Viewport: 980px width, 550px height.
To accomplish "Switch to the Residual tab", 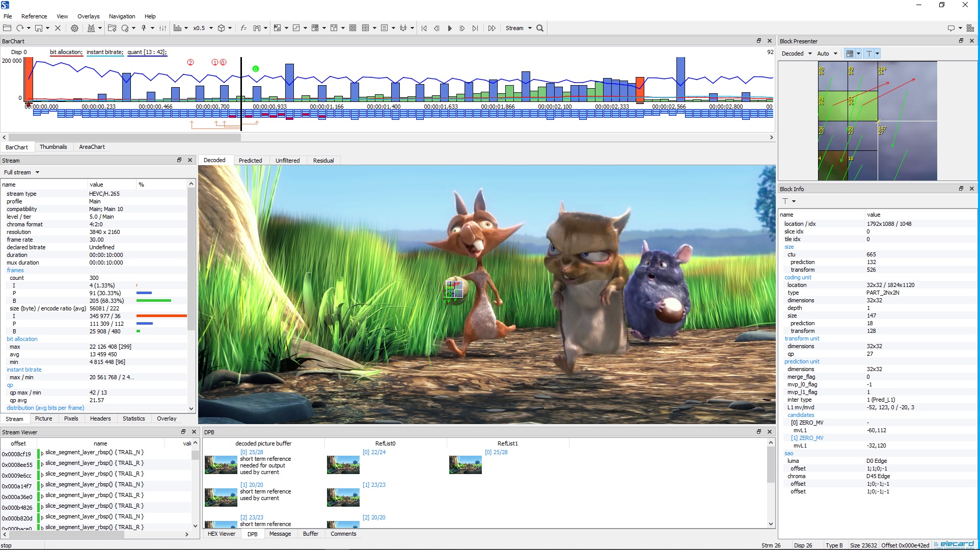I will pyautogui.click(x=323, y=160).
